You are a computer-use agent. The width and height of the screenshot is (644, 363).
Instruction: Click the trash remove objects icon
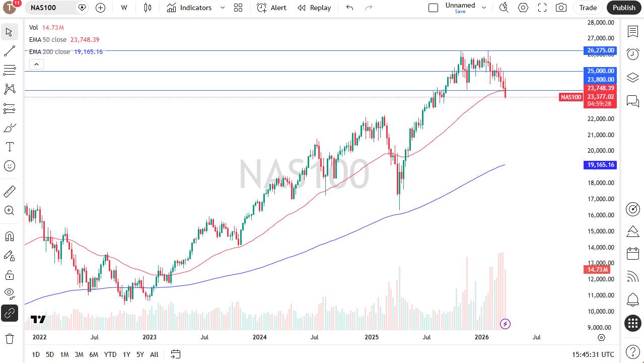(x=9, y=338)
